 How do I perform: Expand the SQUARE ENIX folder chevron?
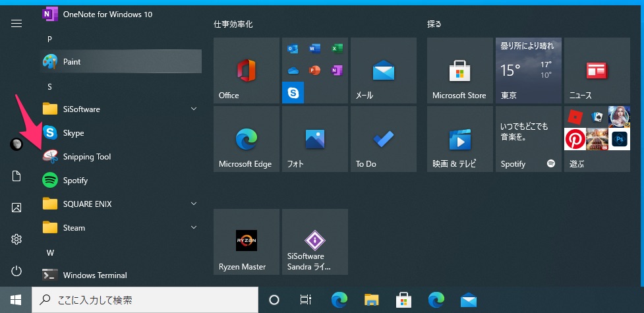194,204
